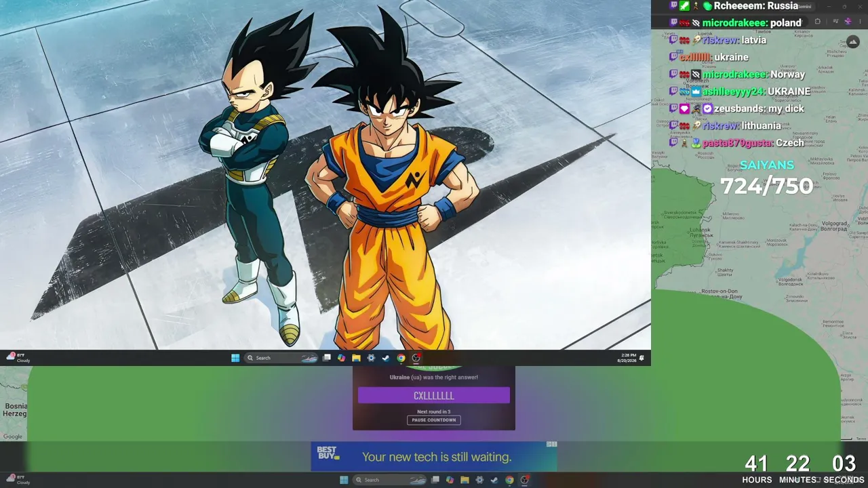This screenshot has height=488, width=868.
Task: Click the Search box on the upper taskbar
Action: pos(281,358)
